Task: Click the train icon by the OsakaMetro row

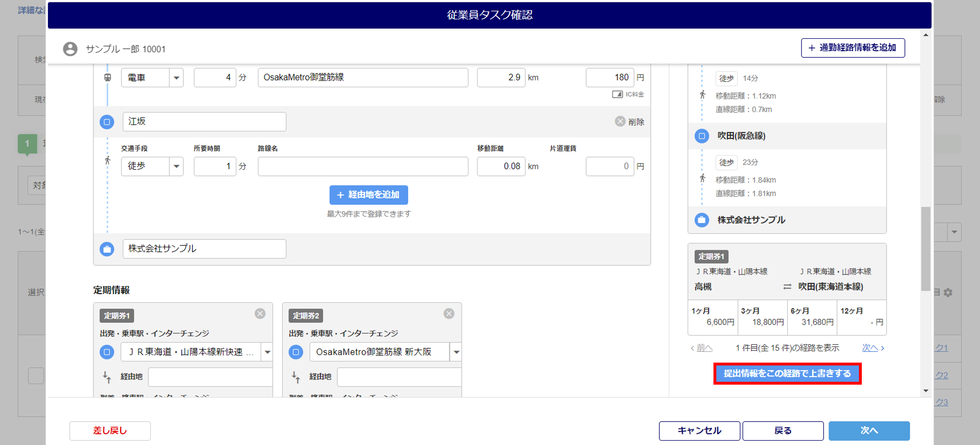Action: tap(108, 77)
